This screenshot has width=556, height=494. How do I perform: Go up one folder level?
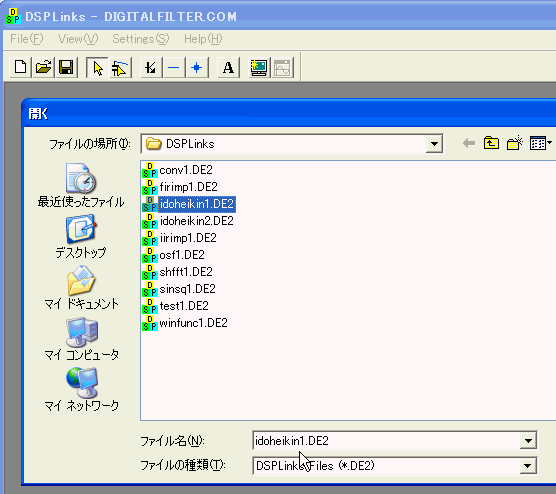point(491,143)
